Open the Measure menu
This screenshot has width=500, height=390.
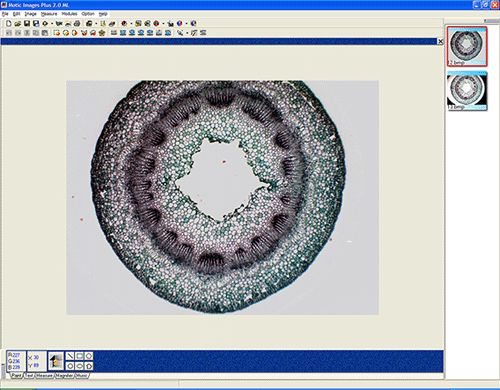(49, 14)
